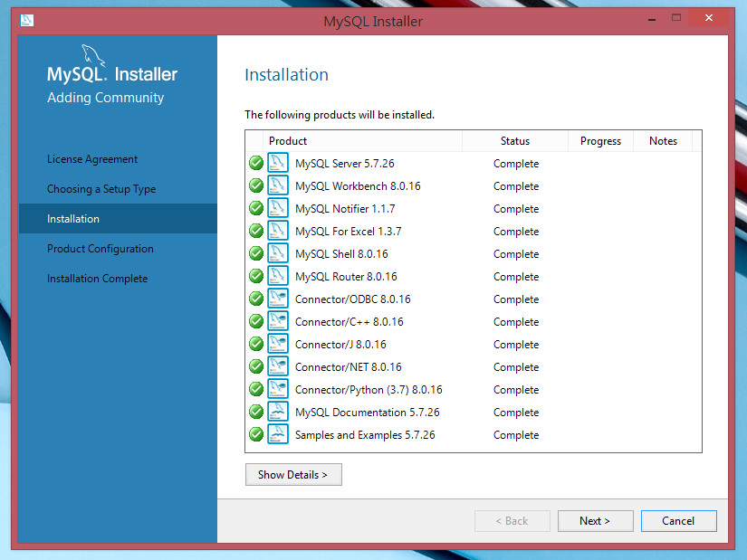The image size is (747, 560).
Task: Sort by Product column header
Action: (362, 141)
